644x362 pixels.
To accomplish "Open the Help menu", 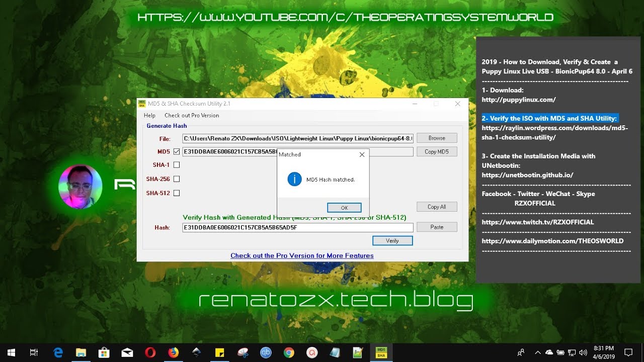I will click(x=149, y=115).
